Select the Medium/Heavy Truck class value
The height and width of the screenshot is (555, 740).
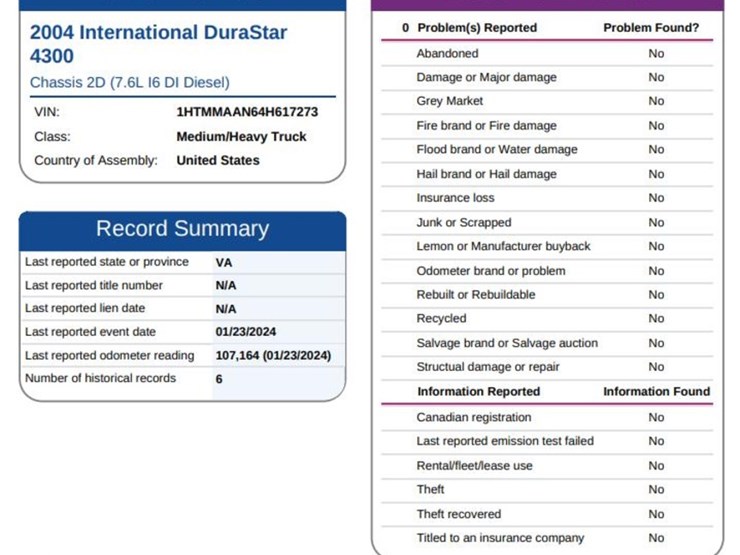(x=241, y=137)
